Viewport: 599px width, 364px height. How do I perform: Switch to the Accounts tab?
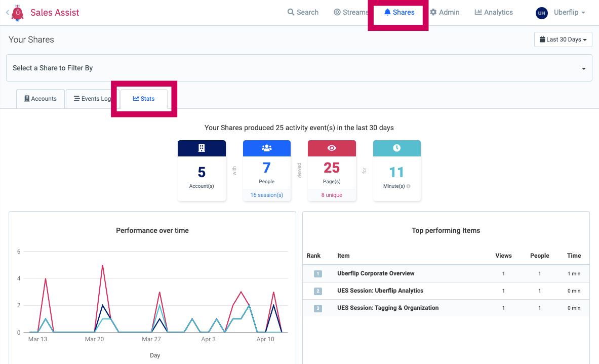(x=41, y=99)
